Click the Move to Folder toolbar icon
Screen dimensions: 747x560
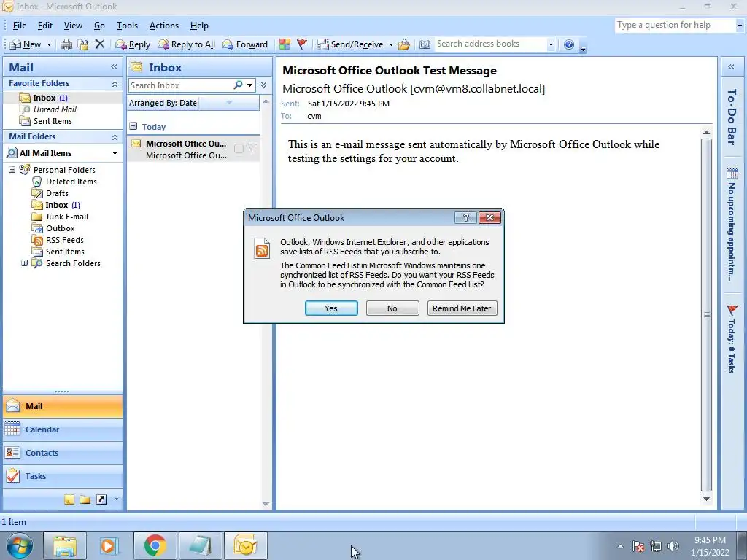pyautogui.click(x=83, y=44)
